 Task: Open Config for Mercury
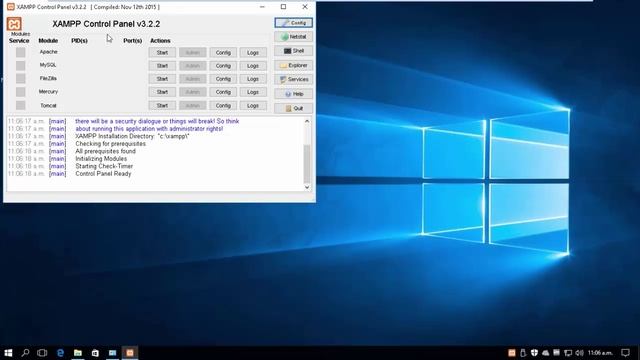pyautogui.click(x=223, y=92)
